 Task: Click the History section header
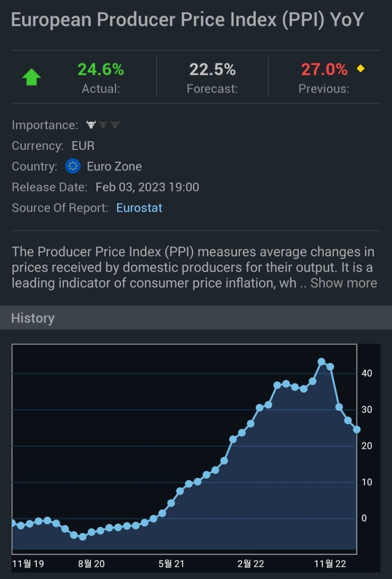(x=33, y=318)
